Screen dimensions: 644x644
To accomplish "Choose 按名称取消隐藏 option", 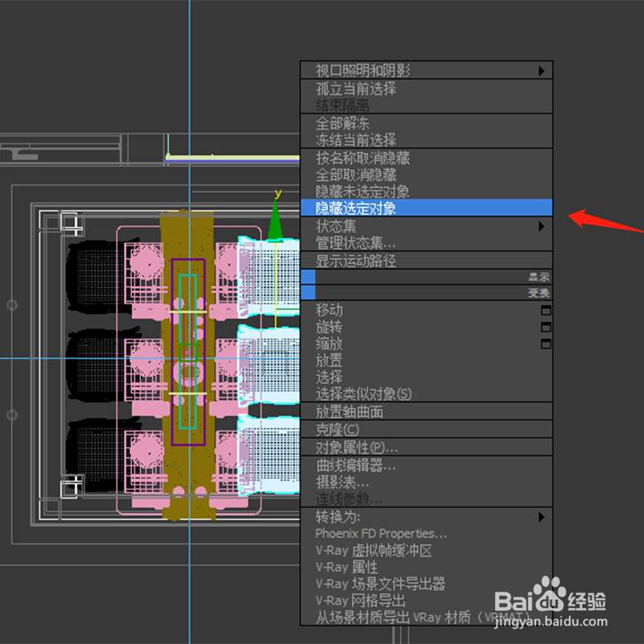I will [x=427, y=158].
